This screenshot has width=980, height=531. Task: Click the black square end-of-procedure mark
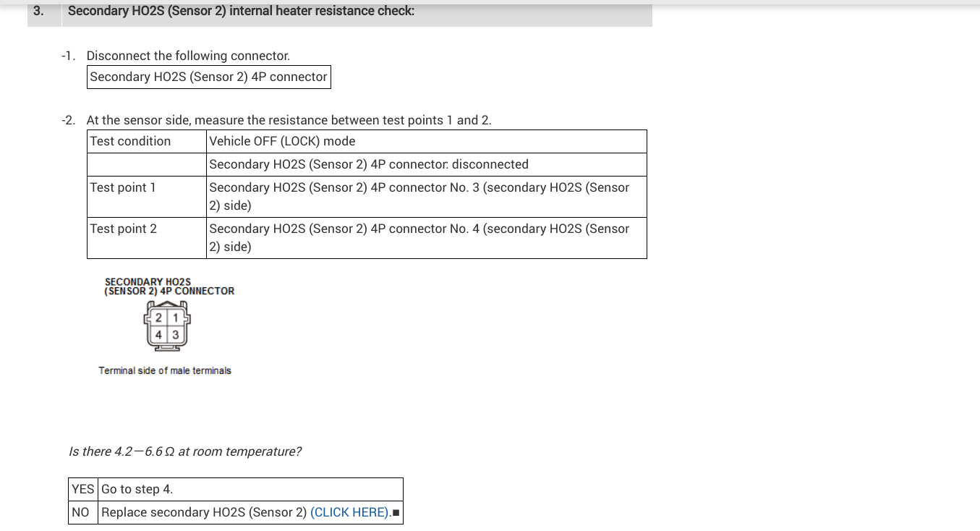pyautogui.click(x=396, y=513)
